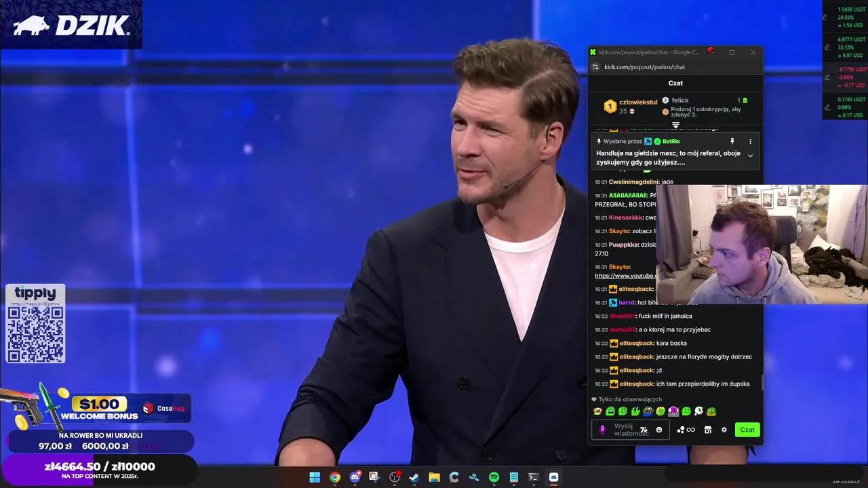
Task: Open Steam from taskbar
Action: tap(414, 477)
